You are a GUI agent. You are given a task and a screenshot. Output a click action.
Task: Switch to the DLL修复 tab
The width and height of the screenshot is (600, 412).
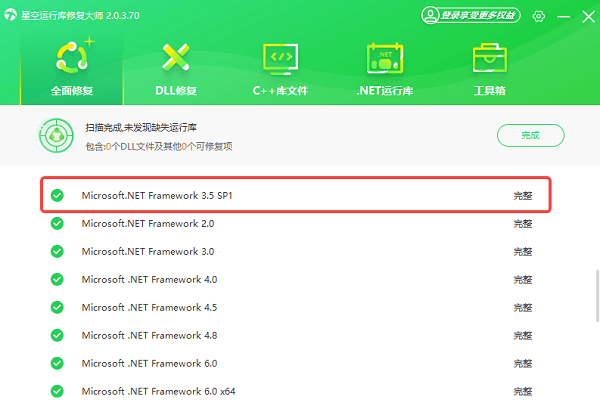coord(177,58)
